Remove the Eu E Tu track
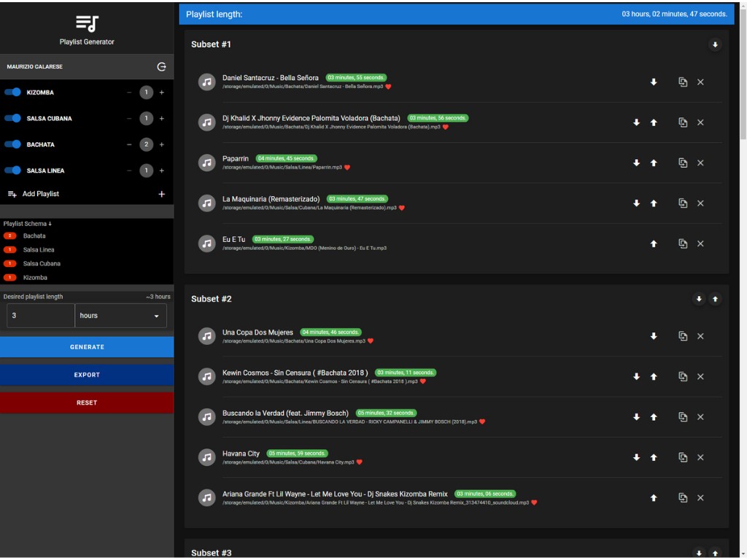The image size is (747, 560). pyautogui.click(x=700, y=244)
